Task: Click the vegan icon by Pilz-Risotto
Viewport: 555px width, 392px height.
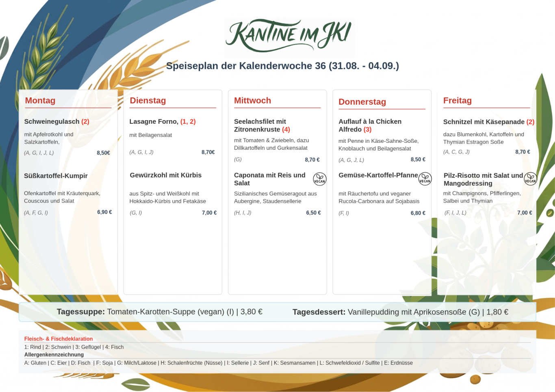Action: point(530,179)
